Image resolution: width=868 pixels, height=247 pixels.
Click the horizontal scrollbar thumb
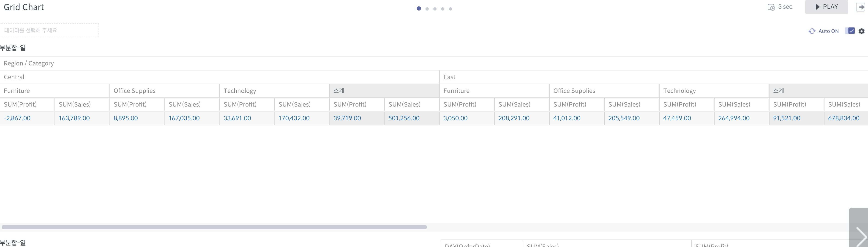click(x=214, y=227)
